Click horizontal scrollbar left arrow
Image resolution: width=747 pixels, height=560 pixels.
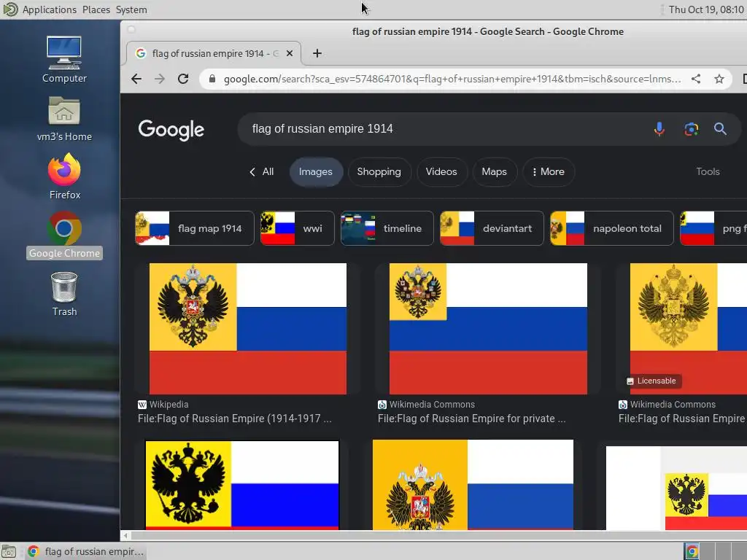[x=125, y=536]
